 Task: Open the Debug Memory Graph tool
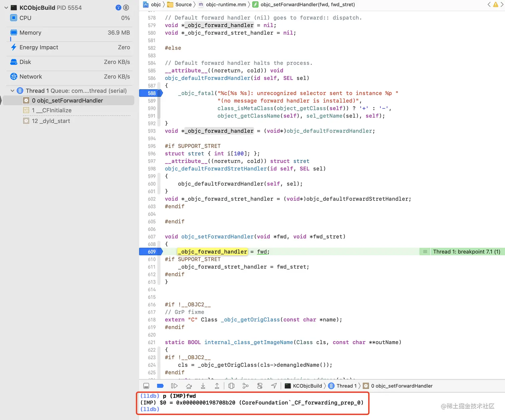pyautogui.click(x=245, y=386)
